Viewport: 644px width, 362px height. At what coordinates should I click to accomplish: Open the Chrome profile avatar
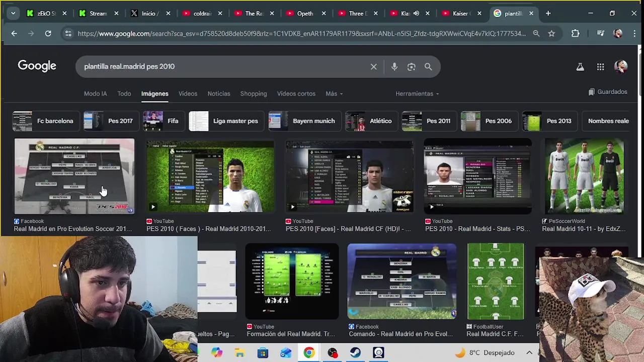coord(618,33)
